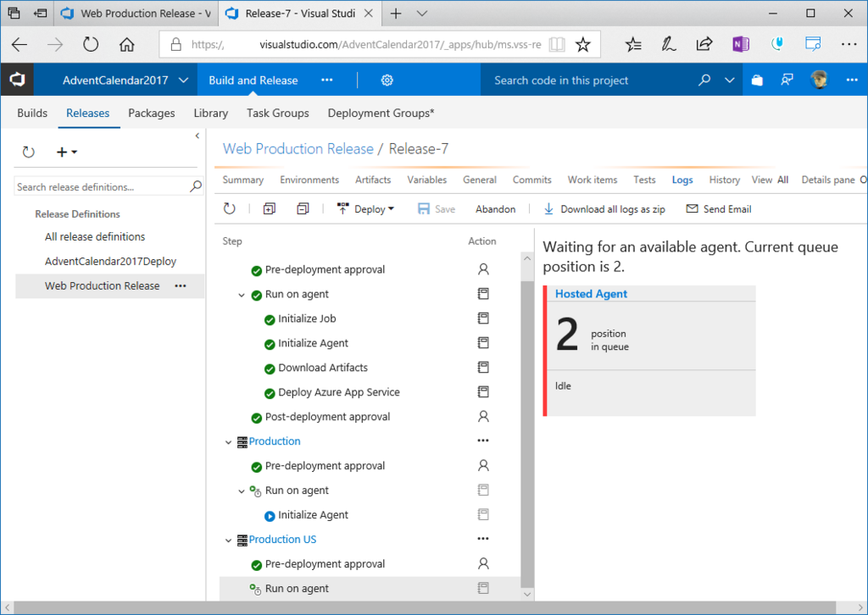Click the steps list vertical scrollbar
This screenshot has height=615, width=868.
tap(527, 435)
